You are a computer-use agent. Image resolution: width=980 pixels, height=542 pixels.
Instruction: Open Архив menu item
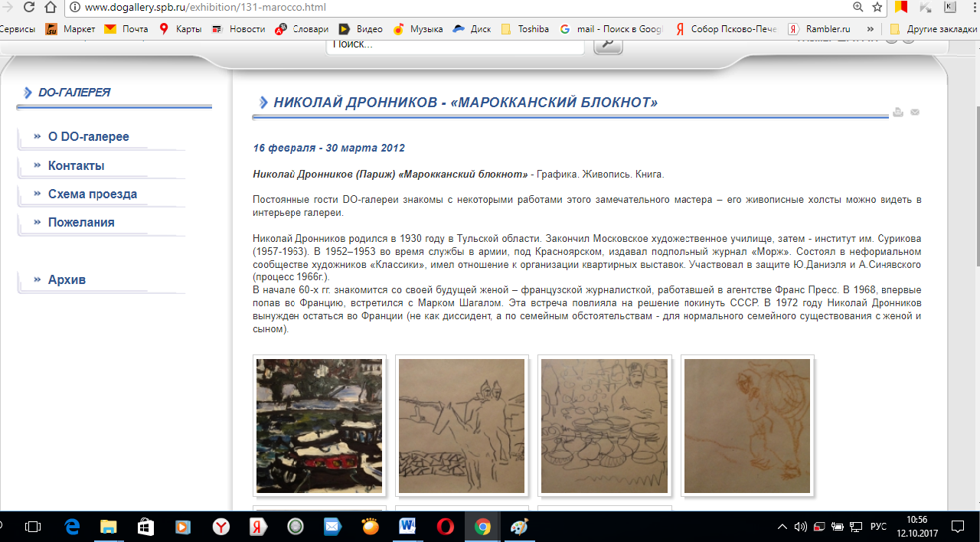click(67, 279)
